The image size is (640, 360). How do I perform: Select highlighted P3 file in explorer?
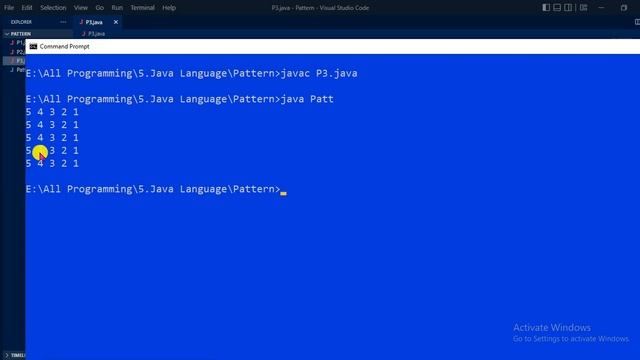coord(15,61)
